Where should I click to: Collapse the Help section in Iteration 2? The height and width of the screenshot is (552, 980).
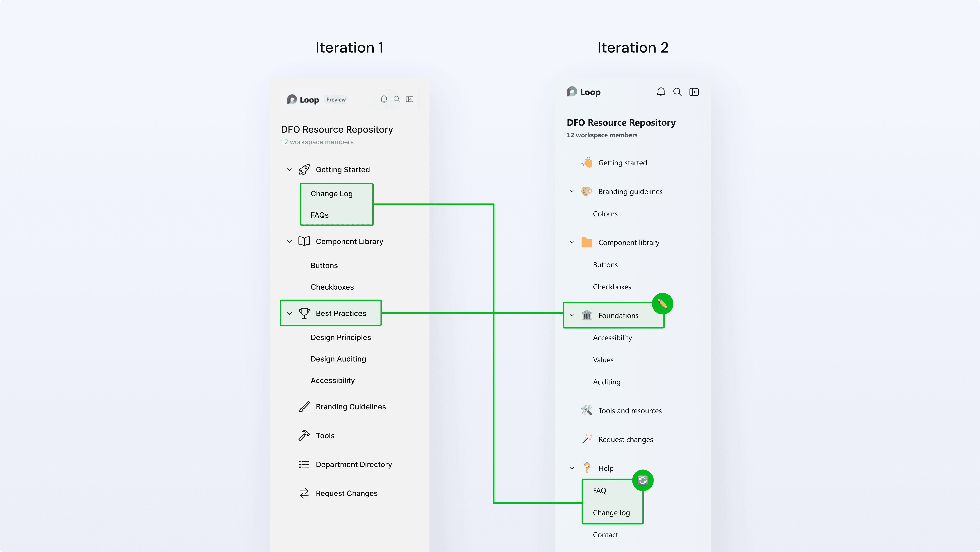(572, 468)
